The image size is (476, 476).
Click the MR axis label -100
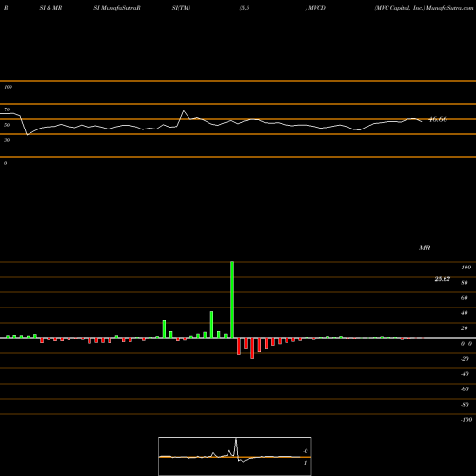(x=466, y=420)
